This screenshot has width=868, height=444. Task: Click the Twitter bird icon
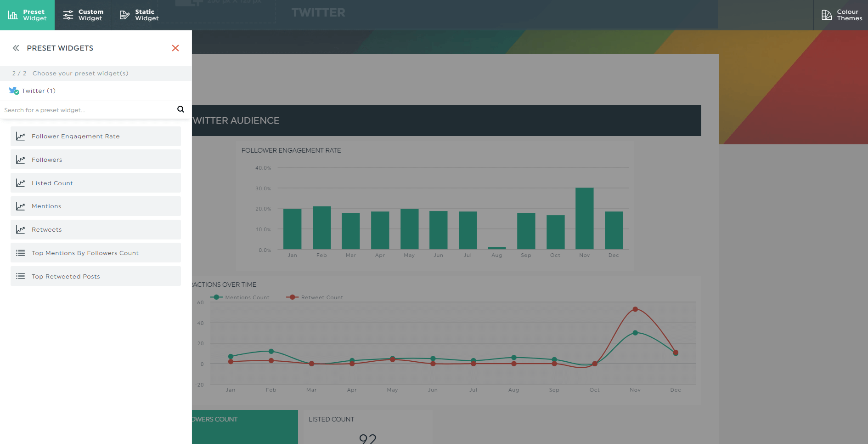[x=14, y=91]
